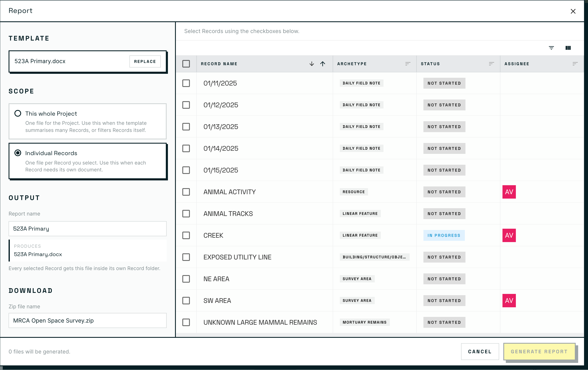Sort Record Name descending with down arrow
The height and width of the screenshot is (370, 588).
click(312, 64)
